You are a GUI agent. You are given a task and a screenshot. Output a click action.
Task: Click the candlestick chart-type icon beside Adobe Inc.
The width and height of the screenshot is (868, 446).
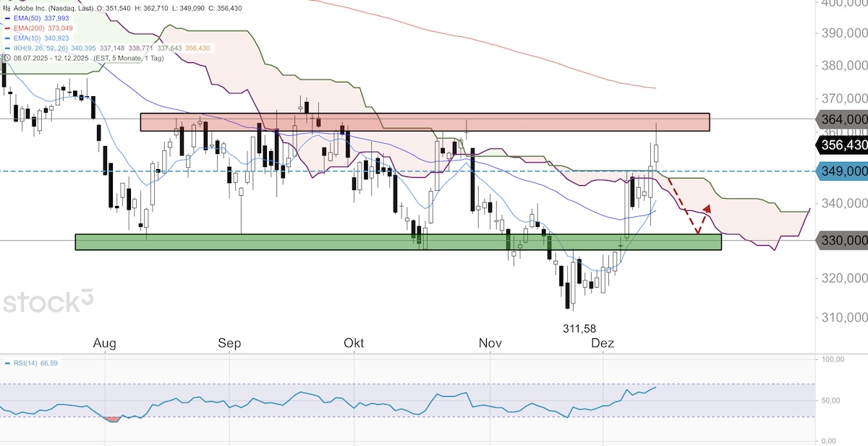(x=7, y=8)
